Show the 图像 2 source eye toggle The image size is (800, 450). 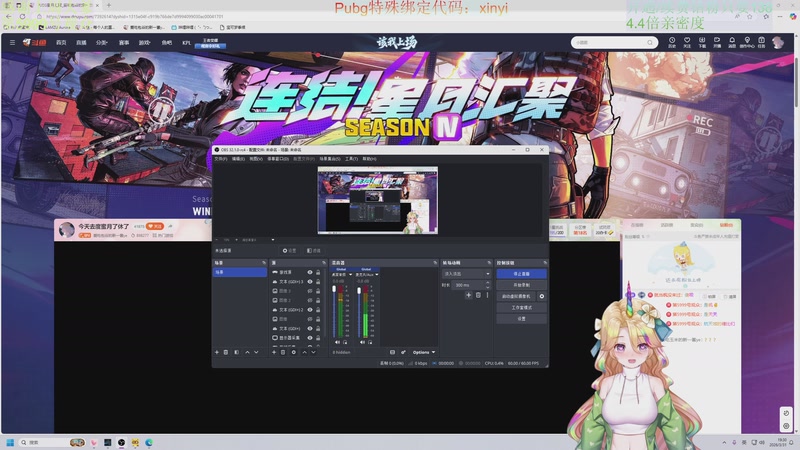310,300
